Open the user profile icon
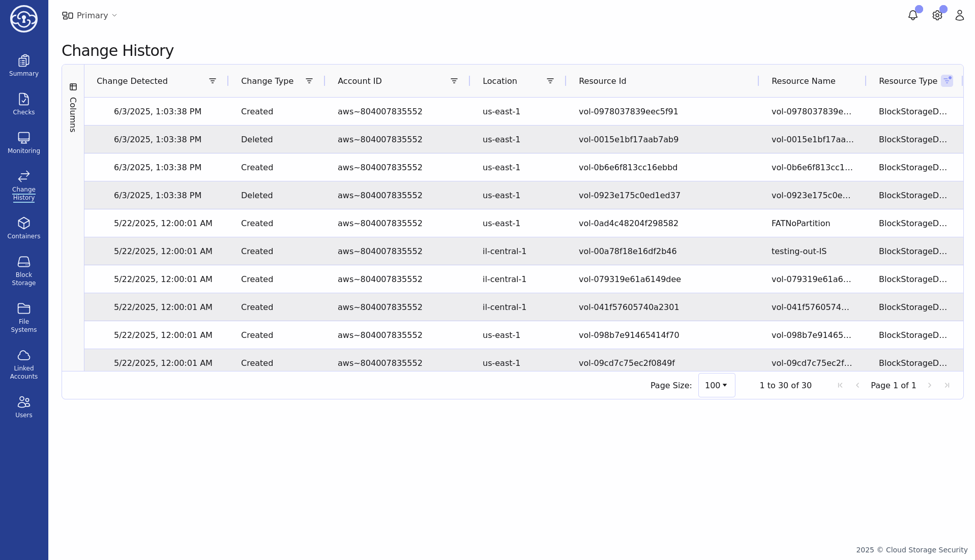Viewport: 975px width, 560px height. pyautogui.click(x=959, y=15)
